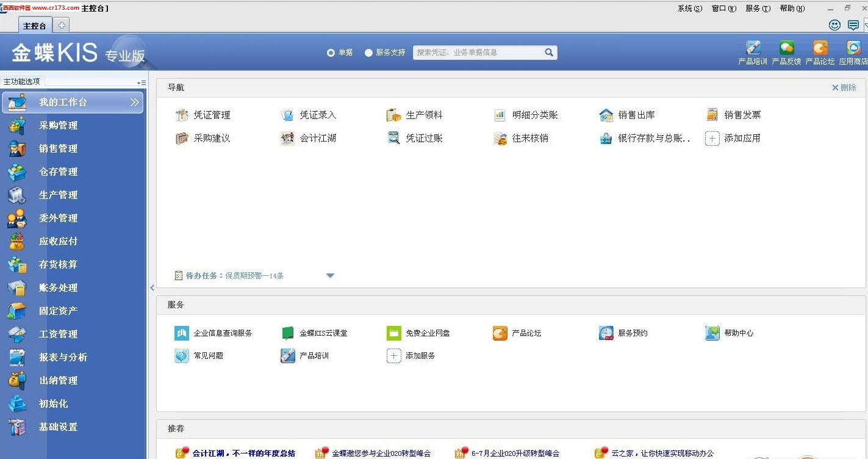
Task: Open 保质期预警—14条 pending task link
Action: (x=254, y=276)
